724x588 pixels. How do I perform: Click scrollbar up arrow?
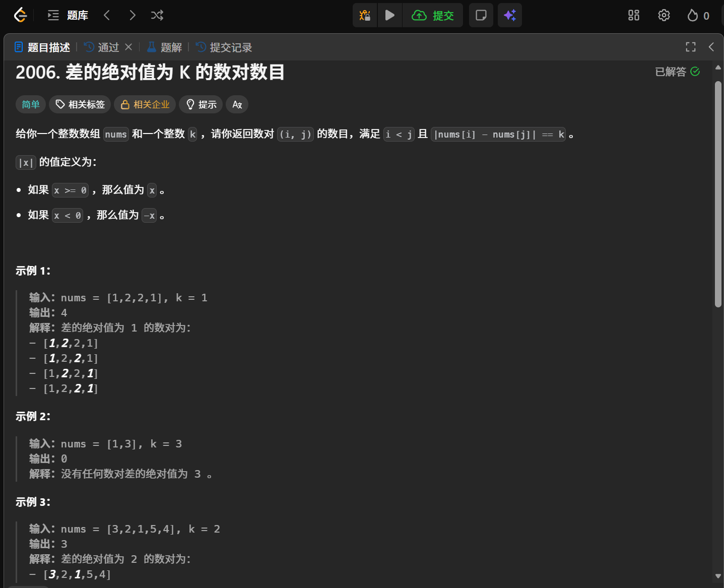click(x=718, y=67)
